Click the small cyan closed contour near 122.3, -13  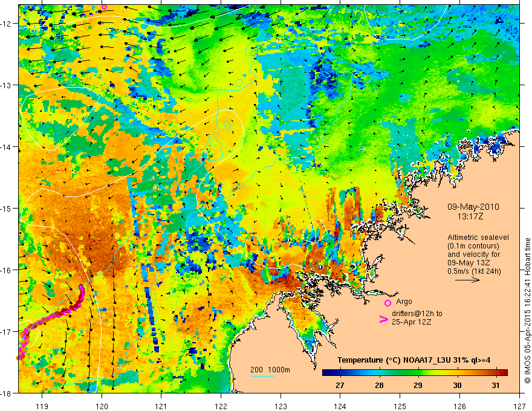(239, 82)
